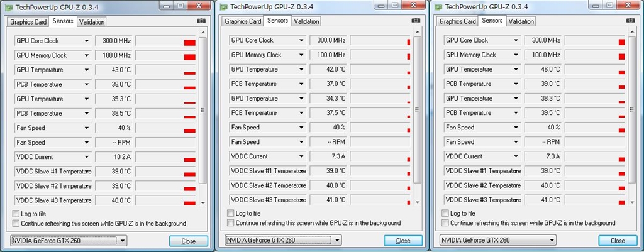Toggle background refresh checkbox in left window
Image resolution: width=644 pixels, height=252 pixels.
pyautogui.click(x=16, y=224)
